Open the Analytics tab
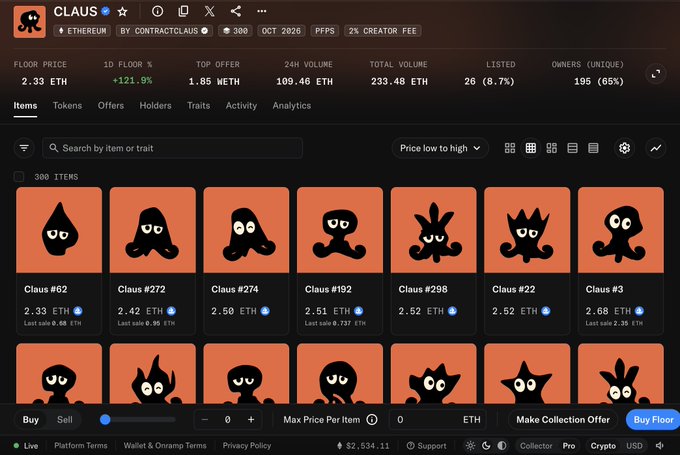Image resolution: width=680 pixels, height=455 pixels. coord(291,105)
